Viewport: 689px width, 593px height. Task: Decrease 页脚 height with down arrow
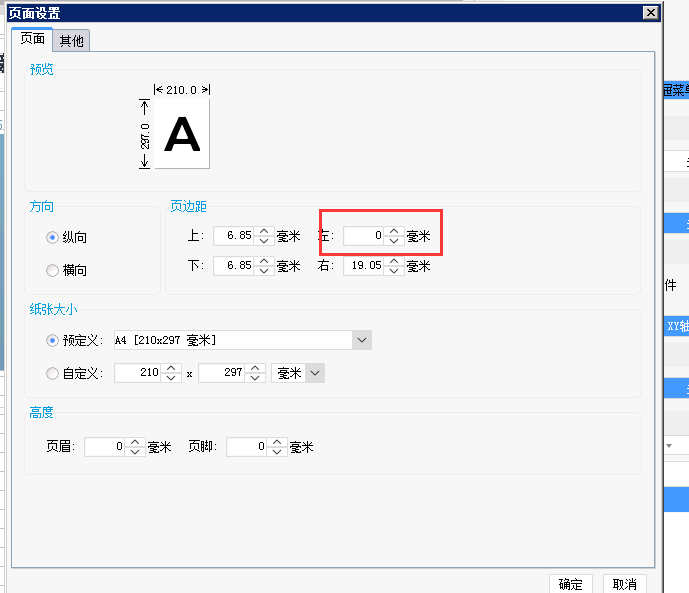pyautogui.click(x=277, y=452)
